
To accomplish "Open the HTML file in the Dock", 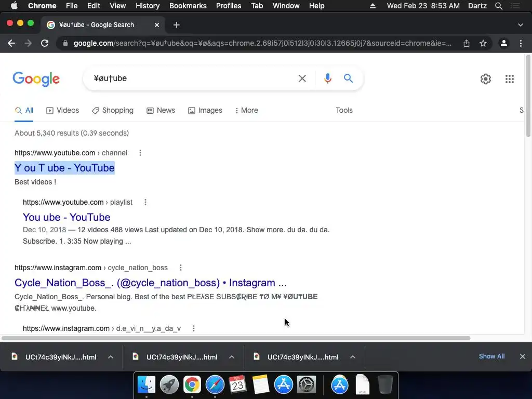I will [362, 385].
